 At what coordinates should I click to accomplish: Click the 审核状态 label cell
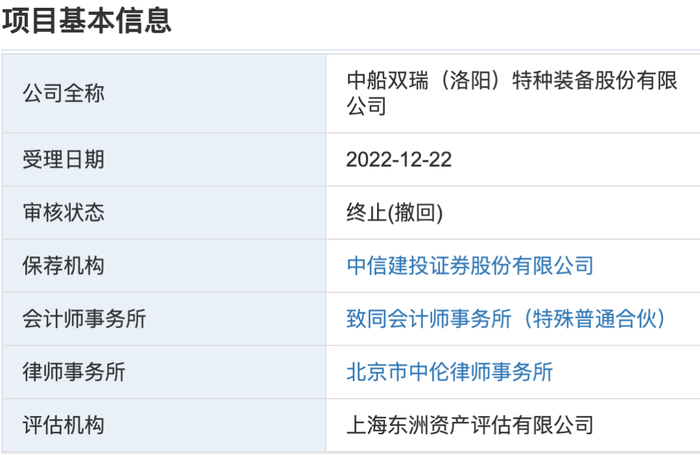point(63,213)
